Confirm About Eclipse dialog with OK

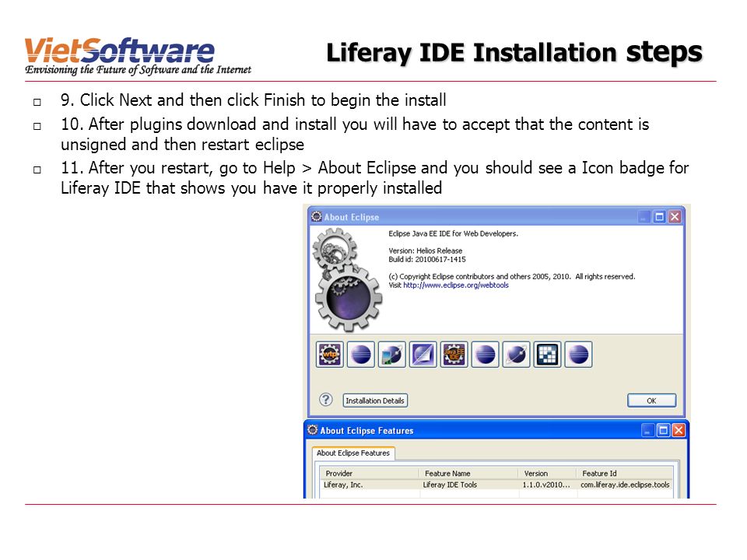[651, 401]
